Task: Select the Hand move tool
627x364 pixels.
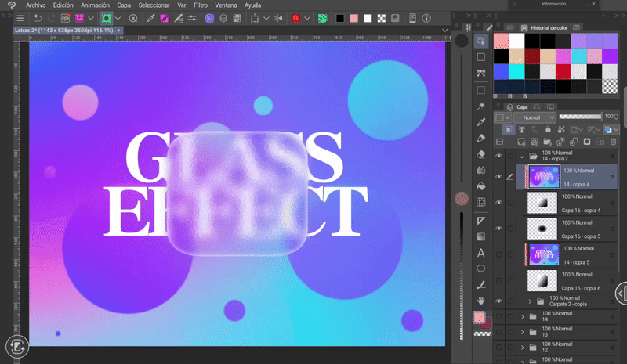Action: coord(481,301)
